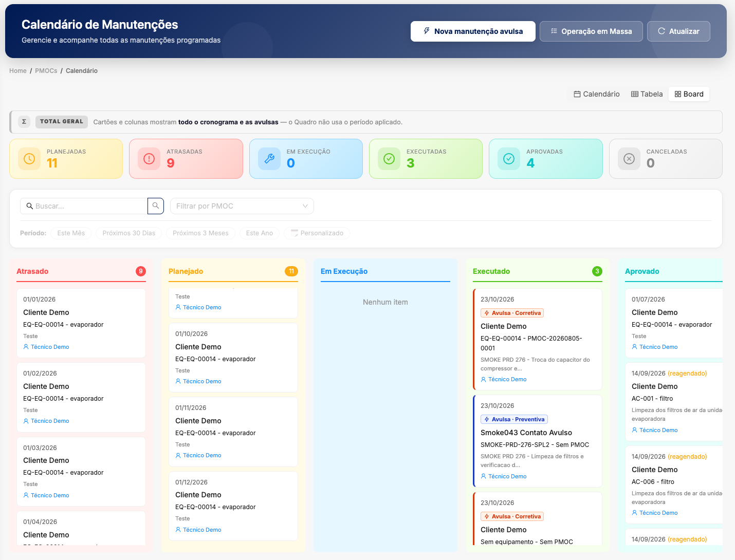
Task: Click the Planejadas summary card
Action: [x=66, y=159]
